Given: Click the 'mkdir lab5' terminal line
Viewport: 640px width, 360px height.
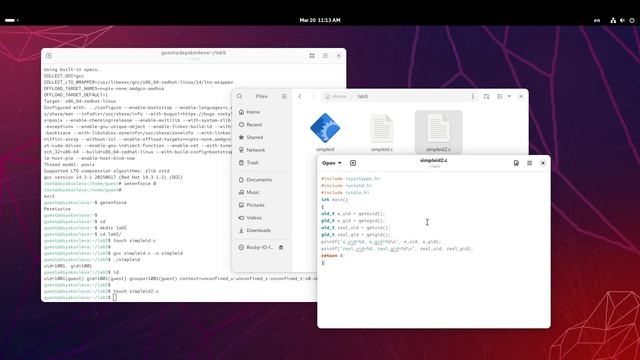Looking at the screenshot, I should click(x=85, y=228).
